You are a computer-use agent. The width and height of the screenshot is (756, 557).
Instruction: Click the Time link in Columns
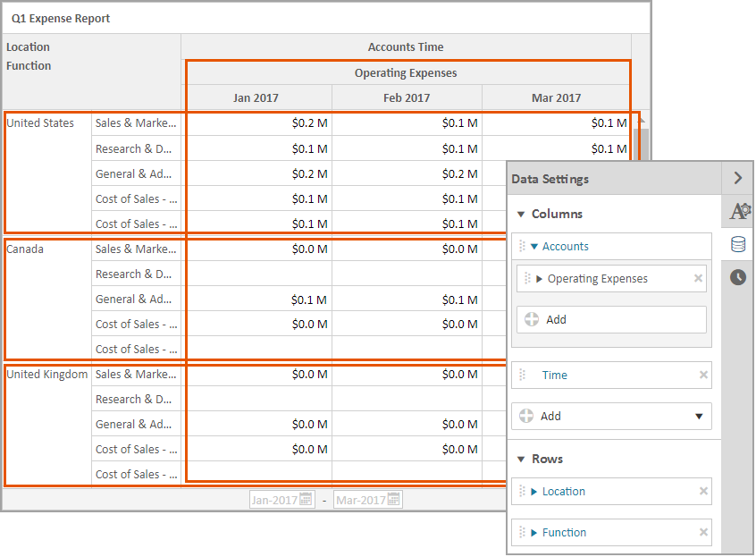pyautogui.click(x=554, y=376)
